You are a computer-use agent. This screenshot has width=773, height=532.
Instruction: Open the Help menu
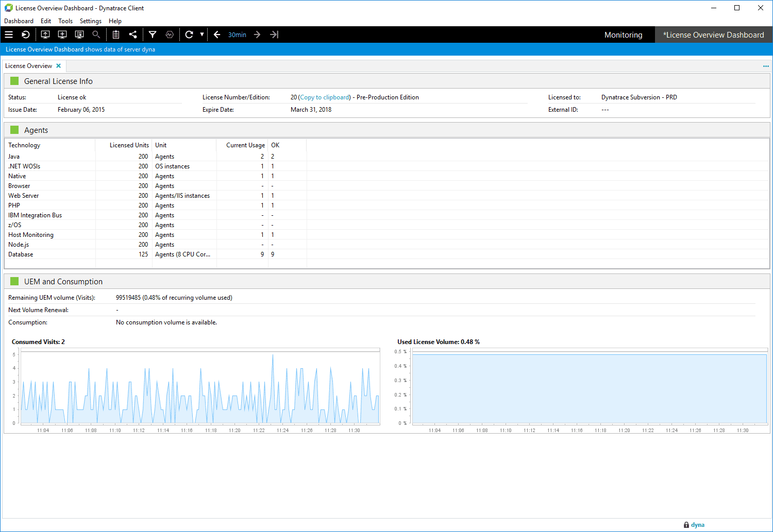pyautogui.click(x=115, y=21)
